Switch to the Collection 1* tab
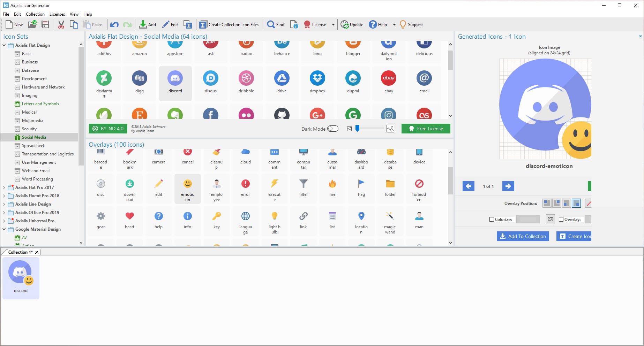Screen dimensions: 644x346 pyautogui.click(x=20, y=252)
